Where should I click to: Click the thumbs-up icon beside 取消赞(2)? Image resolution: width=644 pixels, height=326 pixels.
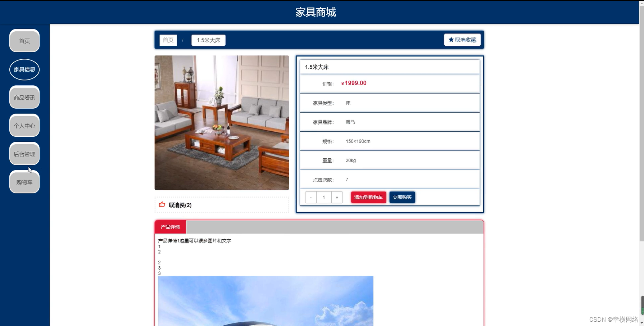tap(162, 204)
